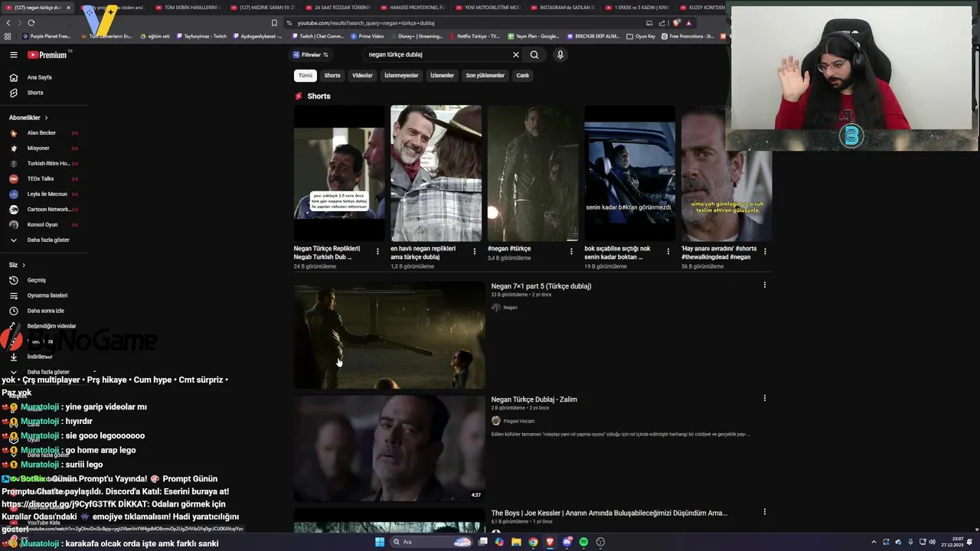Open options for 'Hay ananı avradını' short
The height and width of the screenshot is (551, 980).
[765, 251]
